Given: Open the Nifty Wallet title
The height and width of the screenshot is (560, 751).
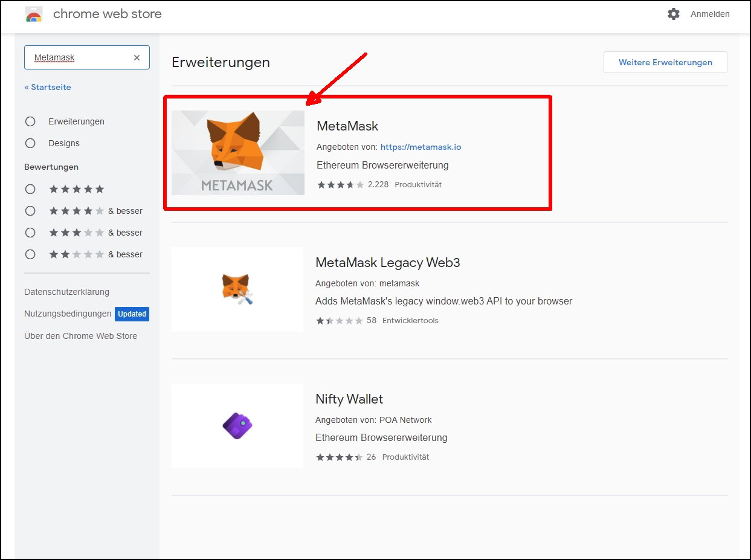Looking at the screenshot, I should pyautogui.click(x=349, y=399).
